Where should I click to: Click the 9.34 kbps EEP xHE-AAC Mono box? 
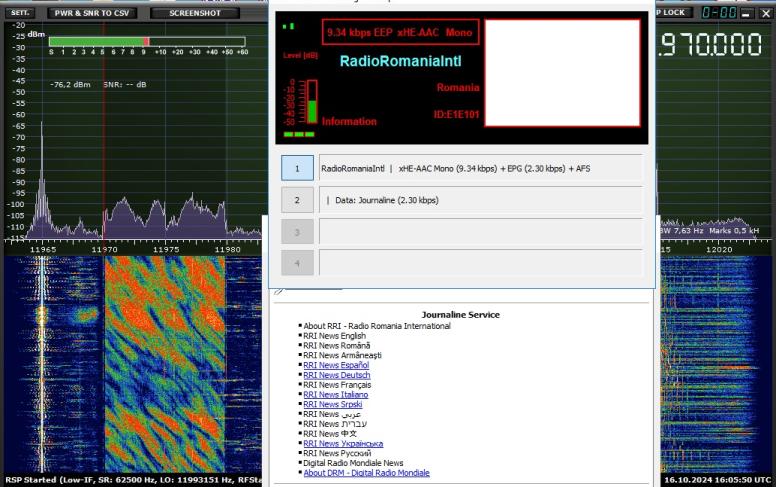click(x=400, y=33)
